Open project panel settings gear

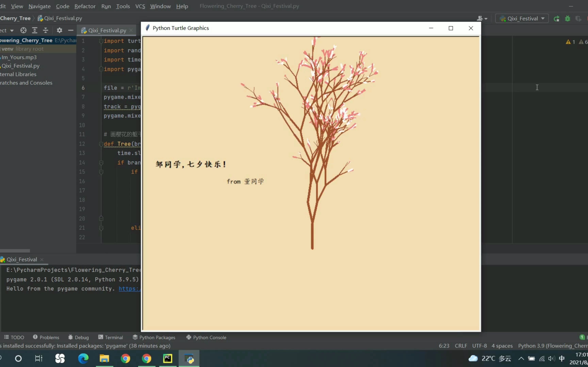point(60,30)
